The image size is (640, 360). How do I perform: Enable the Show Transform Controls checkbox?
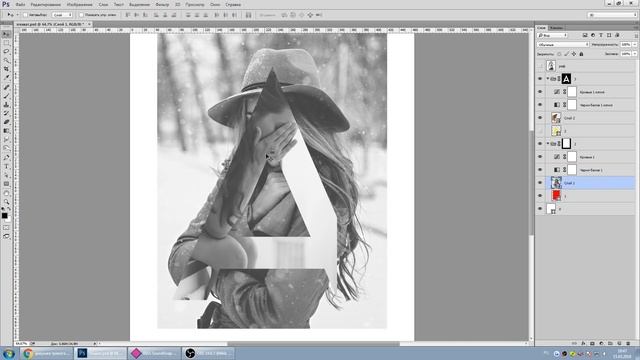[x=81, y=15]
